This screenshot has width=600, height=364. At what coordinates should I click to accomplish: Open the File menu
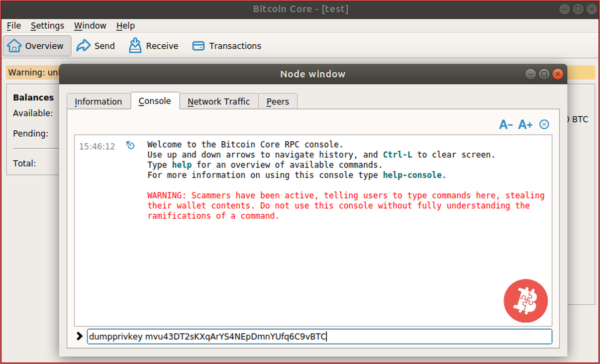[x=13, y=25]
